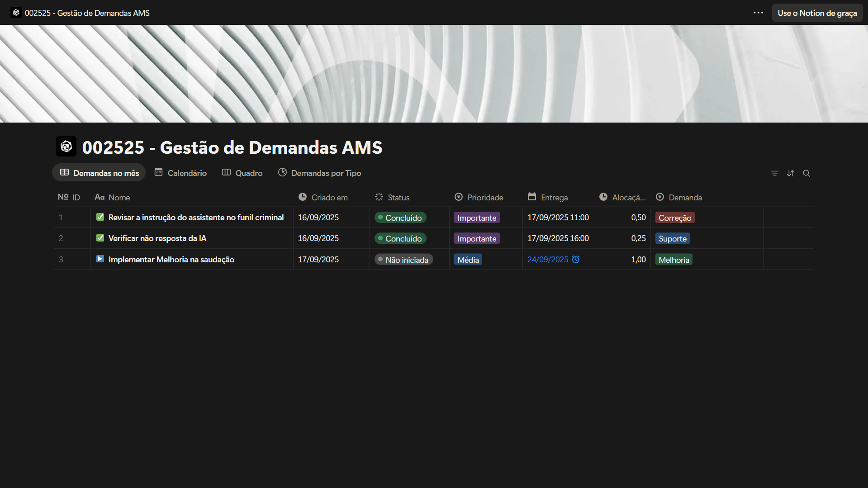Open the database search magnifier
This screenshot has width=868, height=488.
coord(806,173)
